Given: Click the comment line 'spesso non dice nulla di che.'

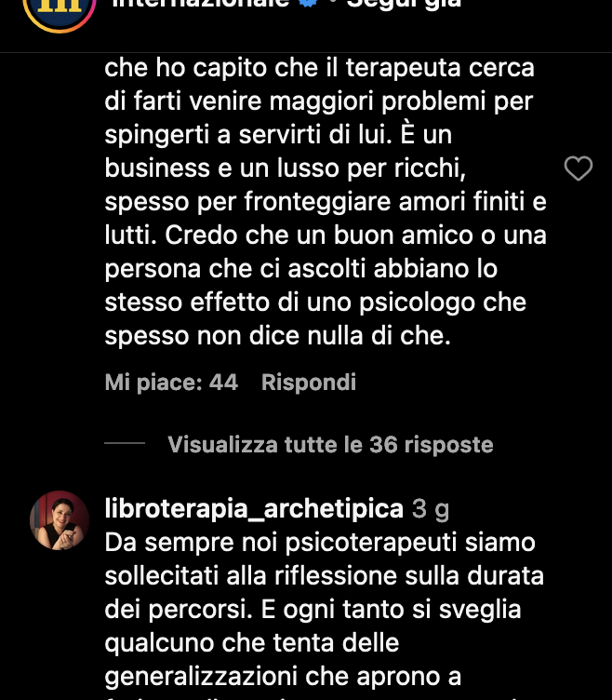Looking at the screenshot, I should pos(277,336).
